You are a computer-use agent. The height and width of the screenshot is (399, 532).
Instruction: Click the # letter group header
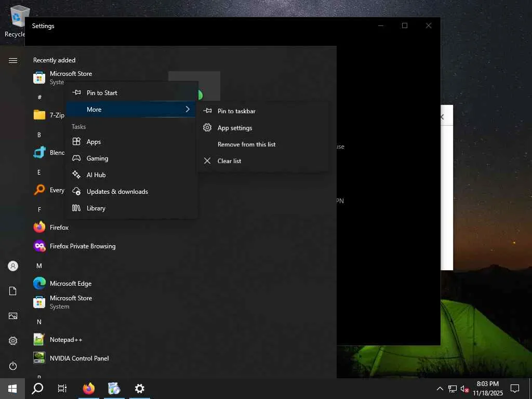click(39, 97)
